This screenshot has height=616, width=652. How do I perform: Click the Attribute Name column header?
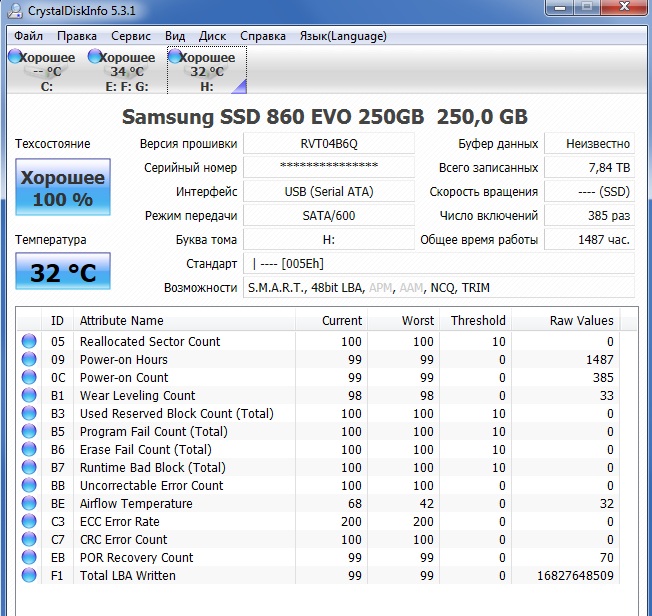[184, 320]
